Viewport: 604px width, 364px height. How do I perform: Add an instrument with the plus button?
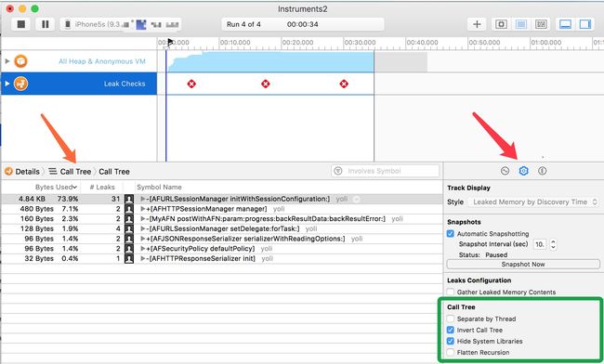tap(477, 24)
